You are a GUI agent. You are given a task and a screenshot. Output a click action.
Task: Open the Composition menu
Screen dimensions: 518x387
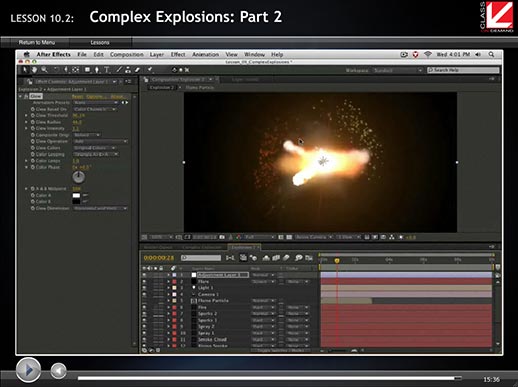(x=127, y=54)
